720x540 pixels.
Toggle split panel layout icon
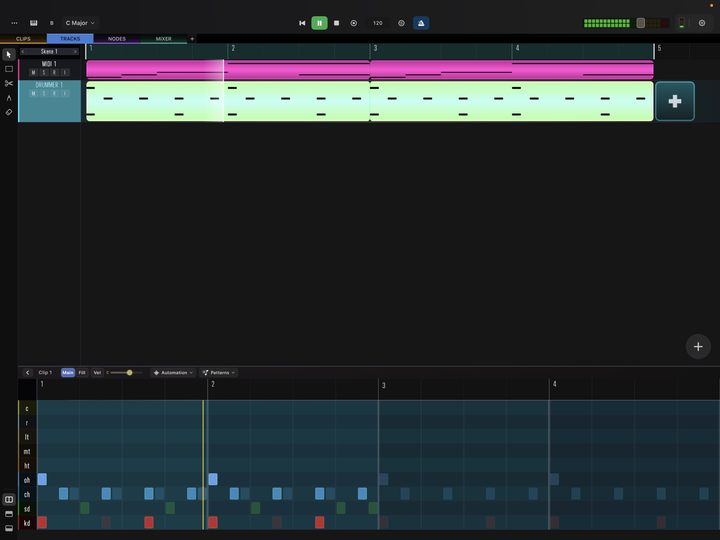[x=9, y=499]
